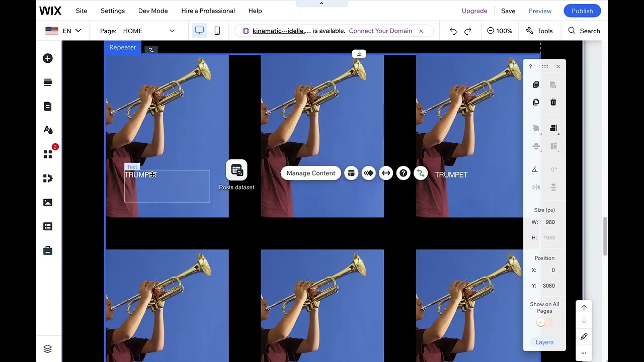Click Connect Your Domain link

380,31
